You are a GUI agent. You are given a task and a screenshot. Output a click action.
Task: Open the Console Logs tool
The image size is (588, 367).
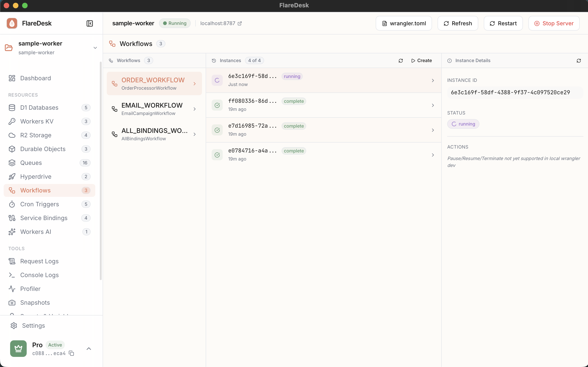(39, 275)
